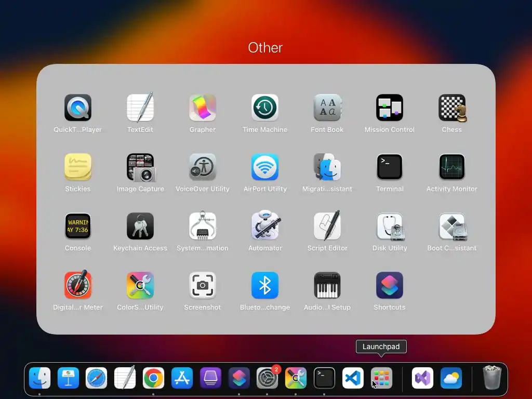Image resolution: width=532 pixels, height=399 pixels.
Task: Open System Preferences with badge in Dock
Action: tap(268, 378)
